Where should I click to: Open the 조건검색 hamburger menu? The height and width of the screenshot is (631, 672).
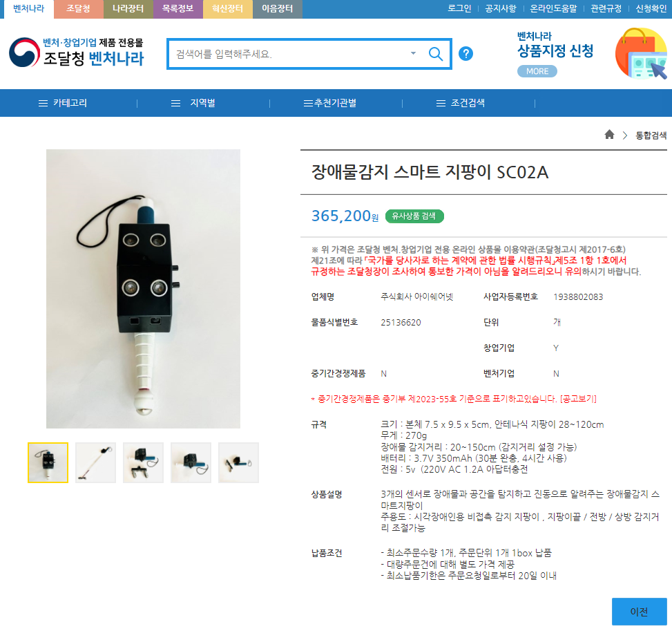(x=460, y=103)
